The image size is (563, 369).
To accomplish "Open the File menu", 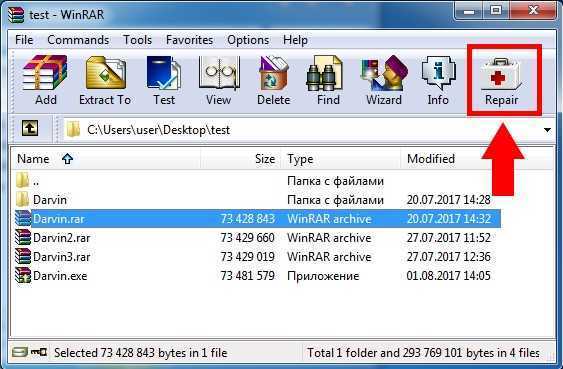I will 24,40.
